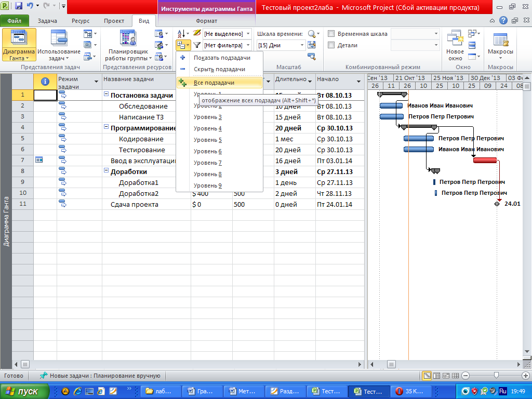
Task: Click zoom out minus in status bar
Action: pos(466,376)
